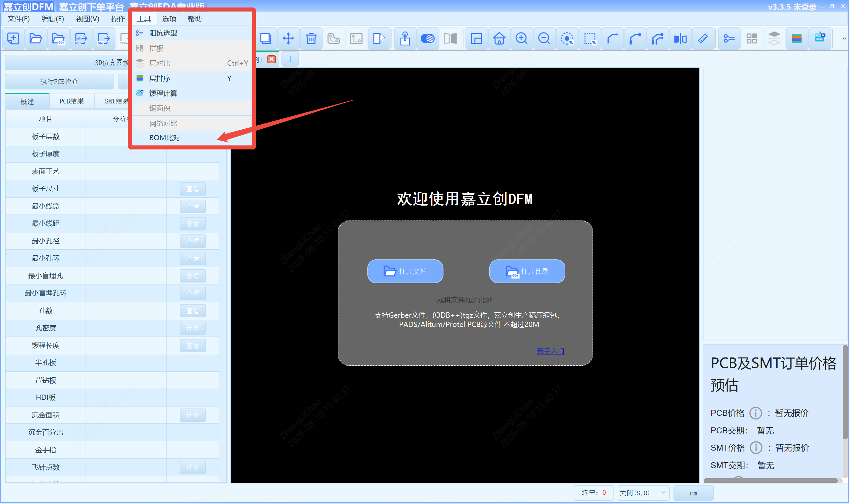Click 查看 in the 板子尺寸 row
The image size is (849, 504).
coord(193,189)
